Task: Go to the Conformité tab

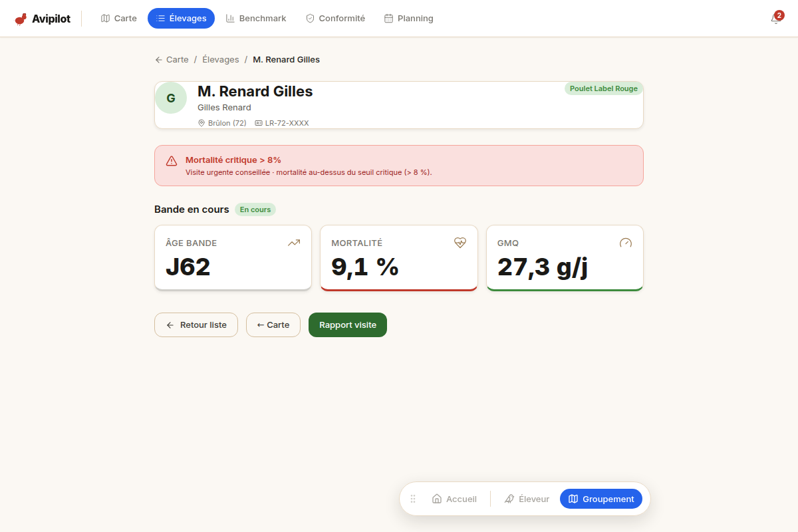Action: tap(335, 19)
